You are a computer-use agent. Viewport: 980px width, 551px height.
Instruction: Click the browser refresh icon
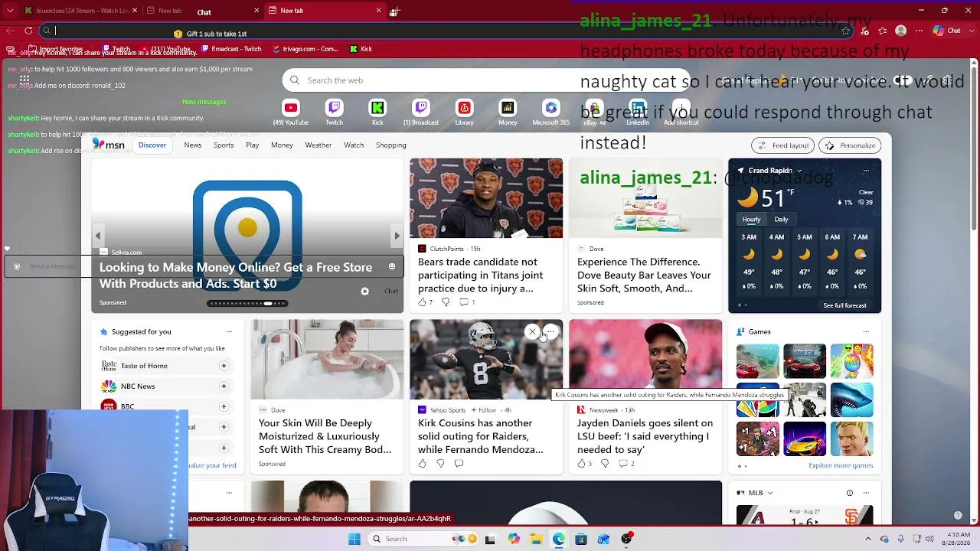click(28, 31)
